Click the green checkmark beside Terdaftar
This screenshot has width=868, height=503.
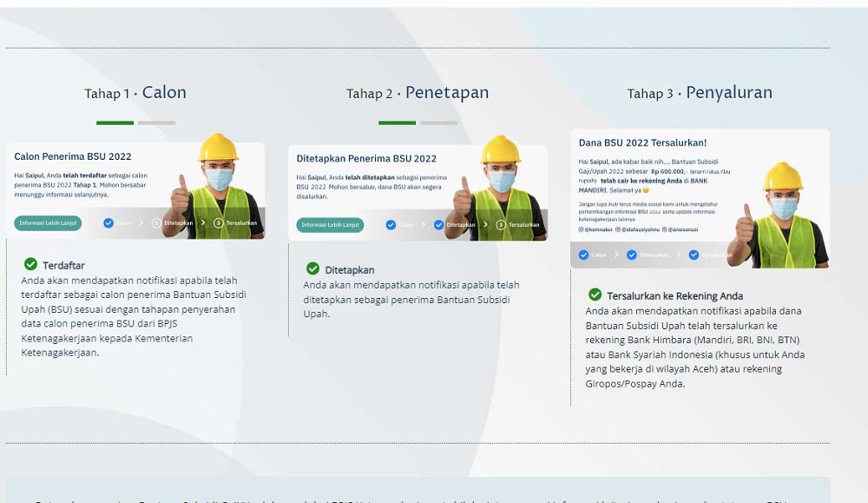[31, 264]
